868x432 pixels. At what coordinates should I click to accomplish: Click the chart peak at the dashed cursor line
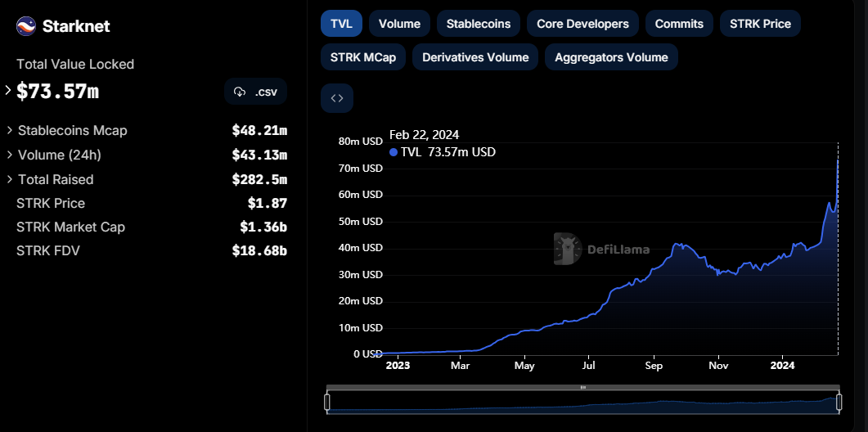[x=838, y=160]
